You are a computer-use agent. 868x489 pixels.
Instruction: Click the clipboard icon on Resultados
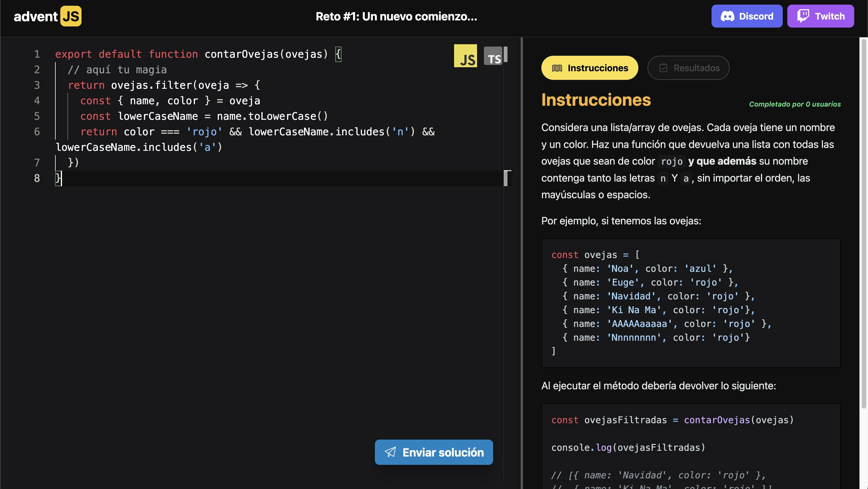click(663, 68)
